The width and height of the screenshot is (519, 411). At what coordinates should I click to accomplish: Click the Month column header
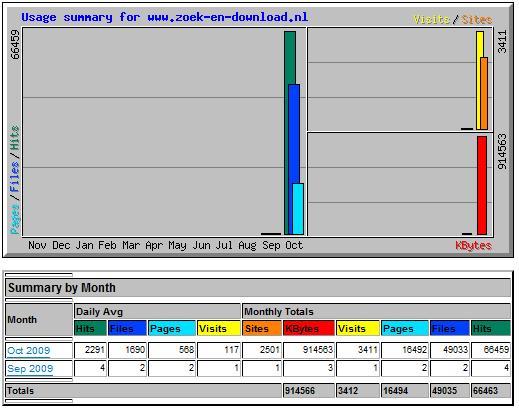(39, 319)
